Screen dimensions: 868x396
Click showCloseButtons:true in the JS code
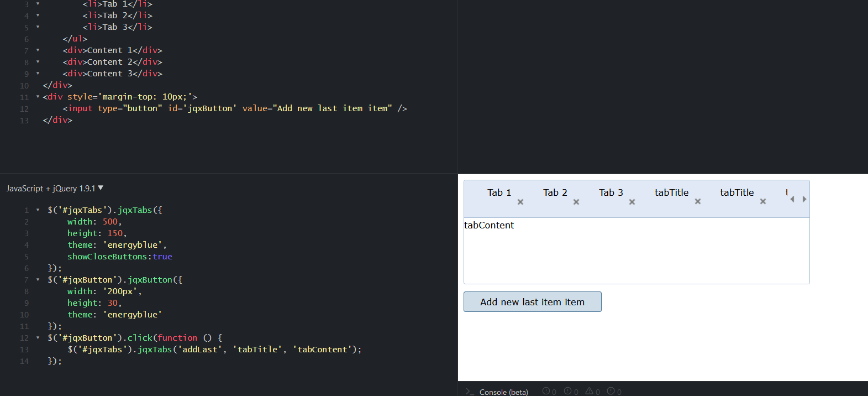[x=120, y=257]
